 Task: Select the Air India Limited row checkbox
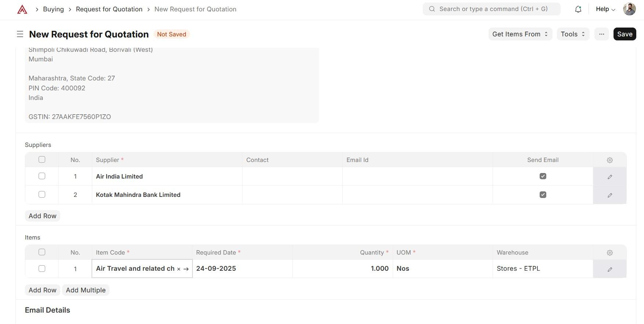tap(42, 176)
